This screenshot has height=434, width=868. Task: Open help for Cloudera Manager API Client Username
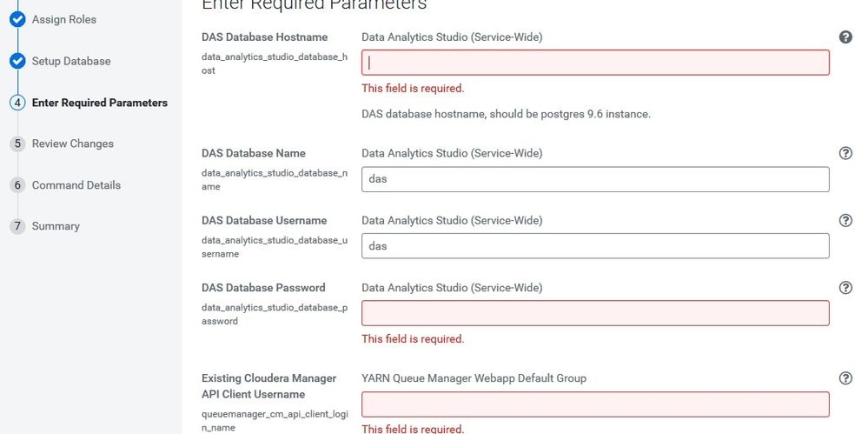pyautogui.click(x=845, y=378)
